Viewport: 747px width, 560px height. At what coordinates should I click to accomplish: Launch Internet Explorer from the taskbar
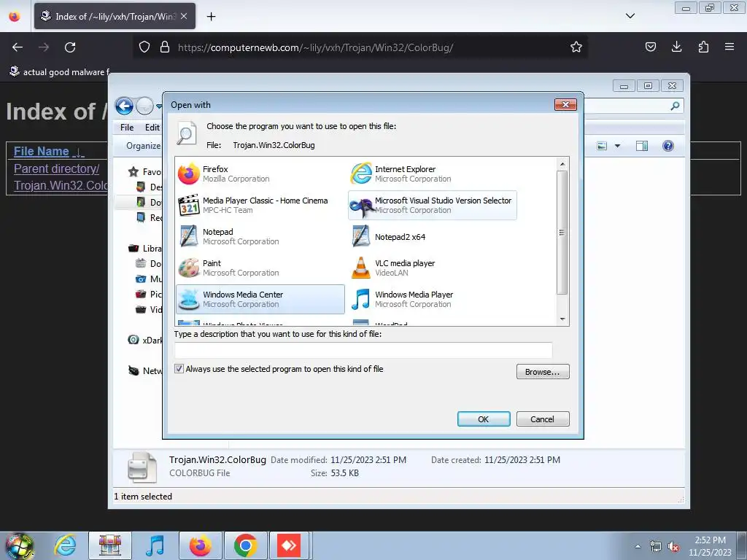(65, 545)
